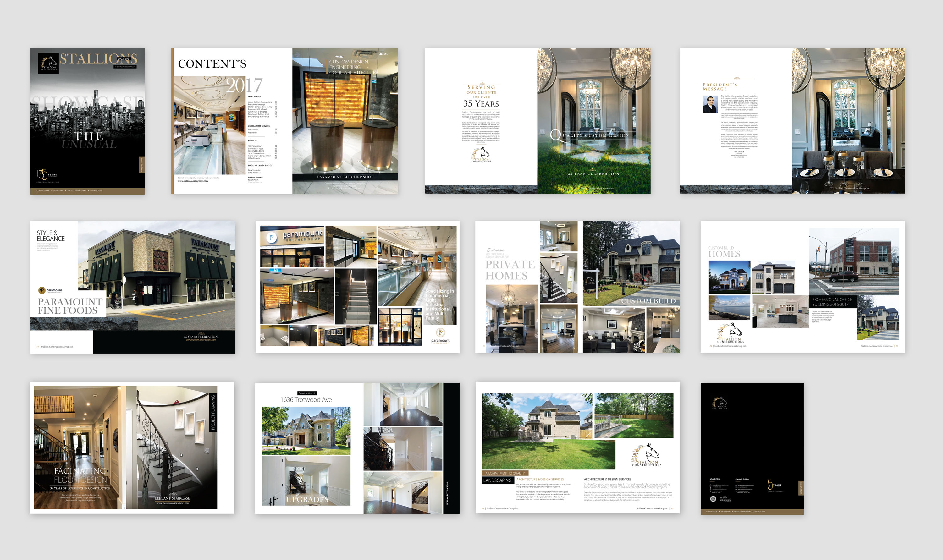This screenshot has width=943, height=560.
Task: Click the 1636 Trotwood Ave heading
Action: pos(306,400)
